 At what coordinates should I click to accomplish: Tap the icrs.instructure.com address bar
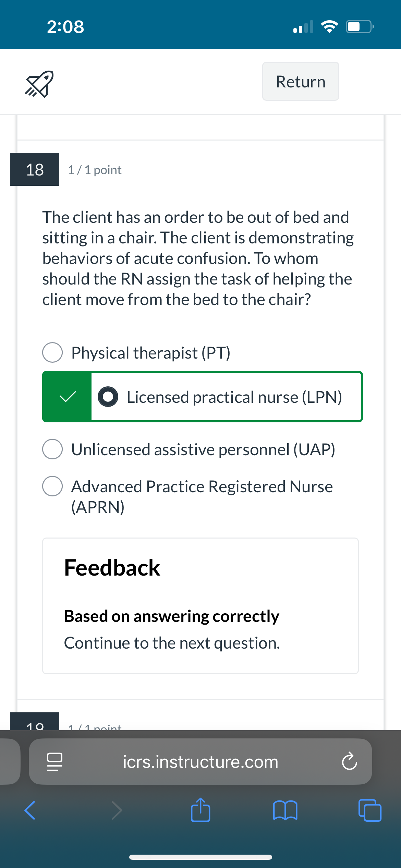click(200, 761)
